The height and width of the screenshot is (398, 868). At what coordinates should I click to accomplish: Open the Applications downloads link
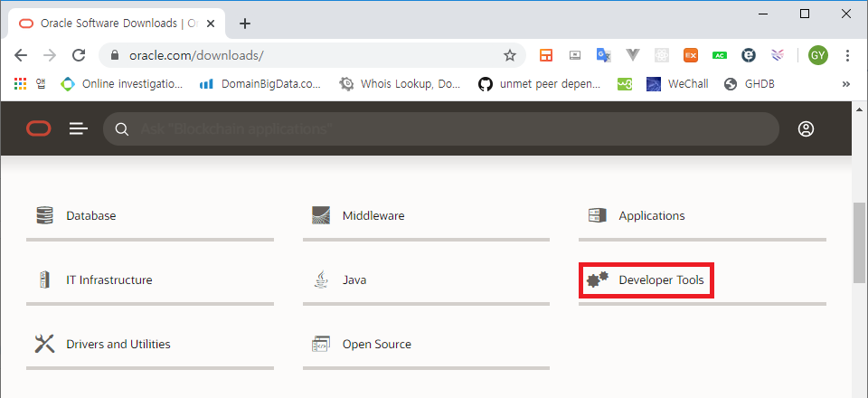(652, 215)
